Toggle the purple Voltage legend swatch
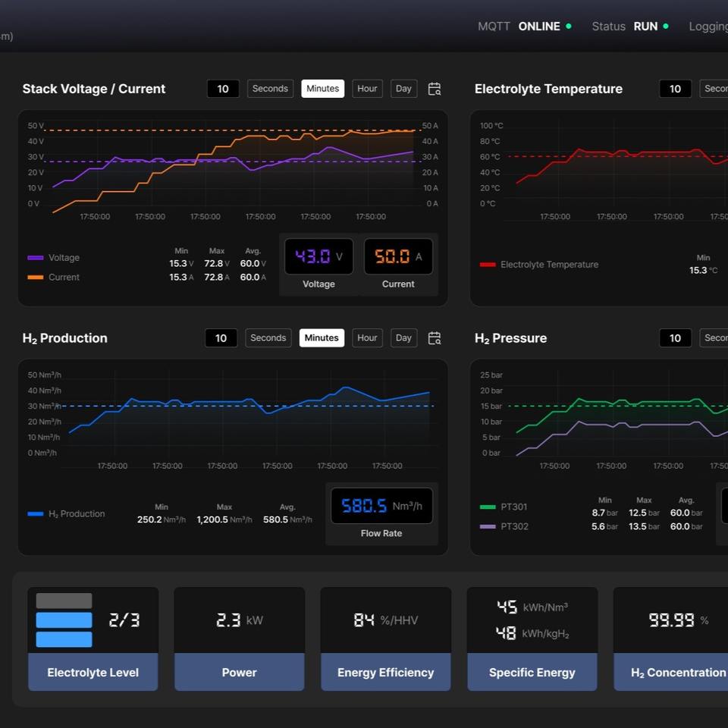The image size is (728, 728). point(36,258)
